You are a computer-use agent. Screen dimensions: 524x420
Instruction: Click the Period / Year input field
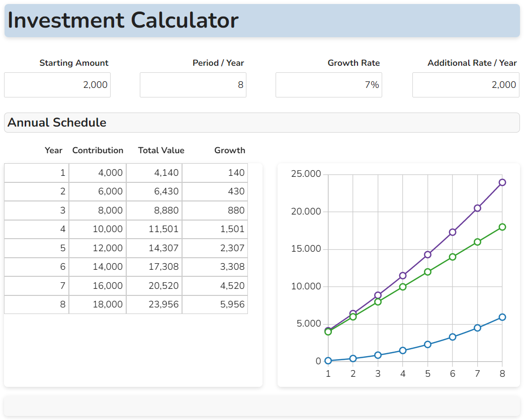[193, 85]
